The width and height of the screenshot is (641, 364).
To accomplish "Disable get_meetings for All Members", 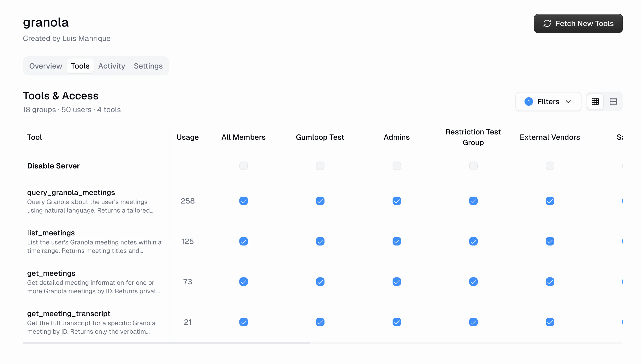I will (243, 282).
